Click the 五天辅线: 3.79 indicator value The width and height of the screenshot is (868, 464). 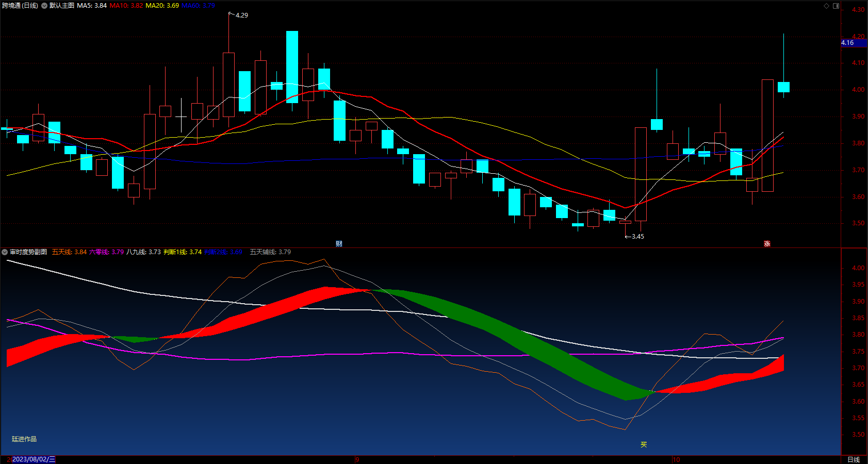pyautogui.click(x=270, y=252)
